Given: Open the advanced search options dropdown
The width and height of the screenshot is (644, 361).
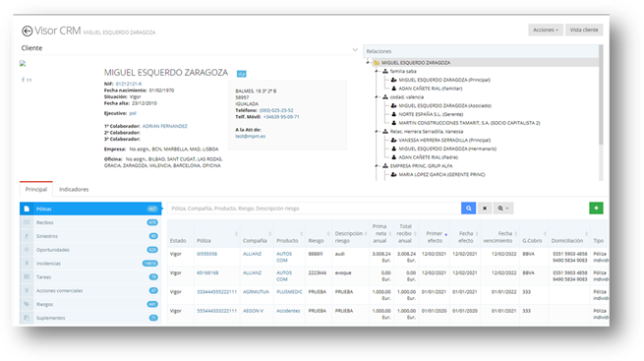Looking at the screenshot, I should [503, 209].
